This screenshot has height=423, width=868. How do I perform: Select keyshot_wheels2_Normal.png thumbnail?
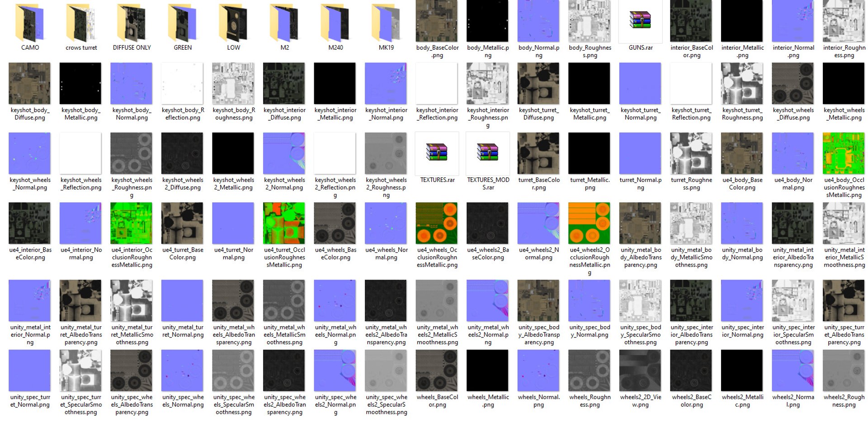(284, 153)
